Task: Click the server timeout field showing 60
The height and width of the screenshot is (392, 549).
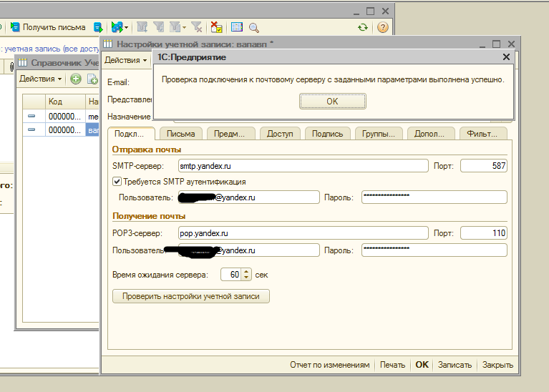Action: pyautogui.click(x=231, y=275)
